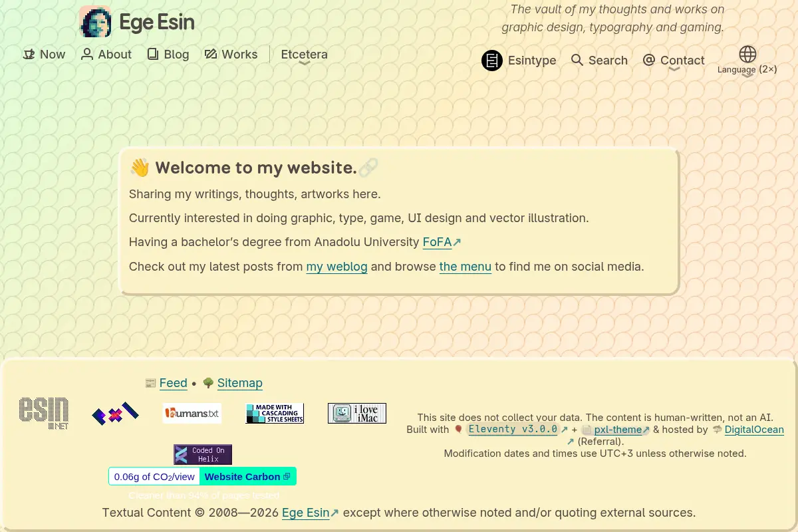Open the Now page

click(44, 55)
